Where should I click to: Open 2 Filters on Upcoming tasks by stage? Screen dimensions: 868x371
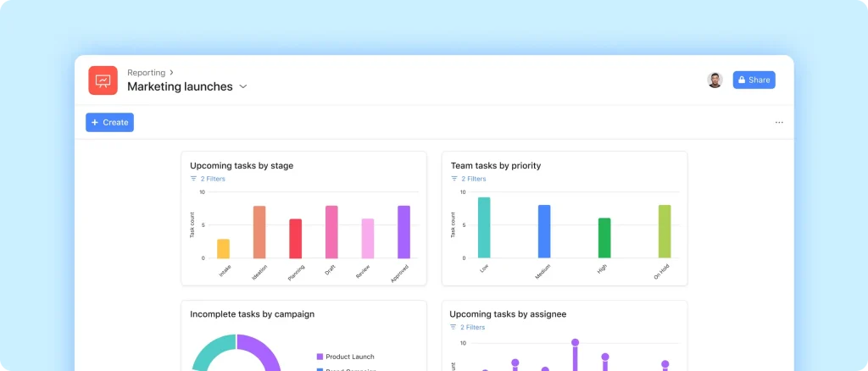tap(213, 180)
